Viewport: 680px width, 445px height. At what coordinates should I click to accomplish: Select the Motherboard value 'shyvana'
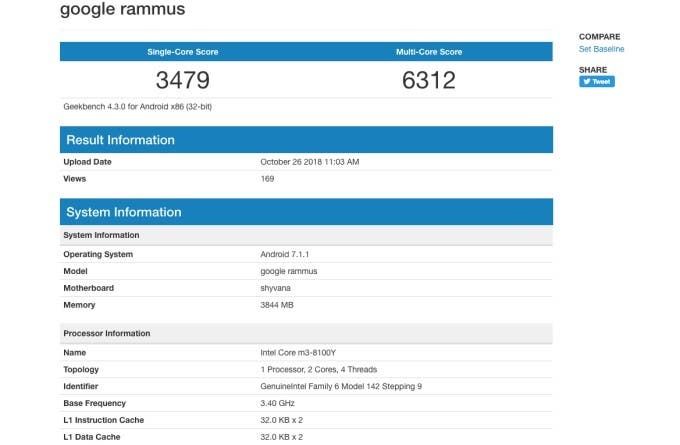click(x=275, y=288)
